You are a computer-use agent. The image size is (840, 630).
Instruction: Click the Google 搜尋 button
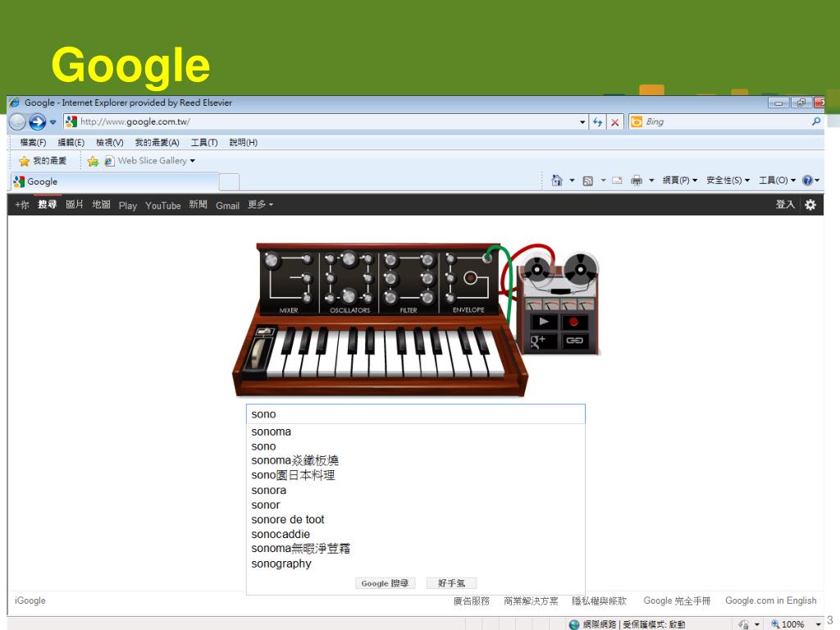(x=386, y=583)
